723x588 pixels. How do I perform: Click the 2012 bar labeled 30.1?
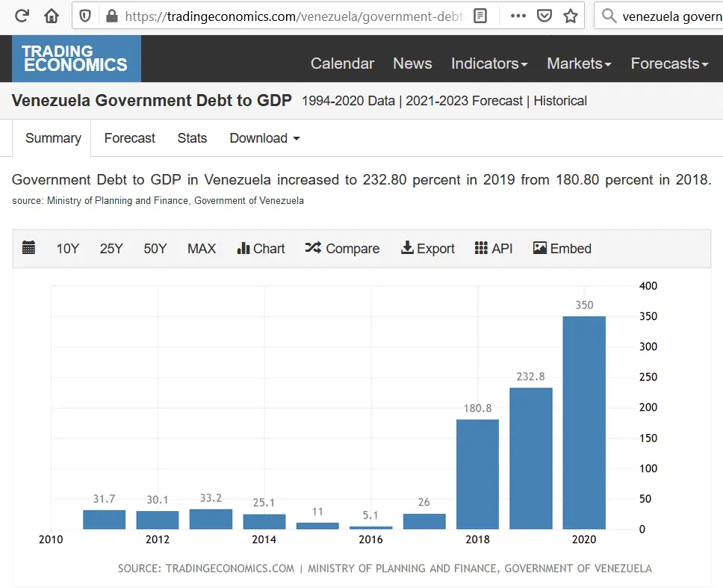coord(158,520)
